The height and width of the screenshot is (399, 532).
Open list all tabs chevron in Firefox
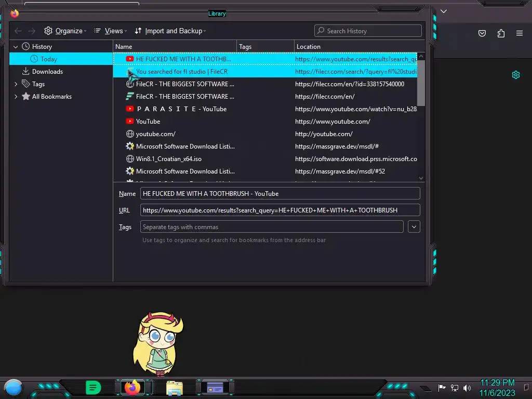(x=444, y=11)
